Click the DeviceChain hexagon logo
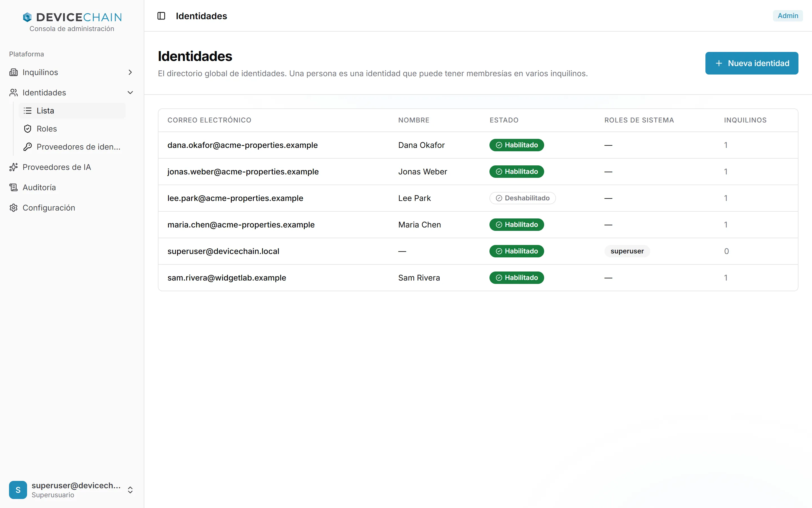This screenshot has height=508, width=812. [27, 17]
